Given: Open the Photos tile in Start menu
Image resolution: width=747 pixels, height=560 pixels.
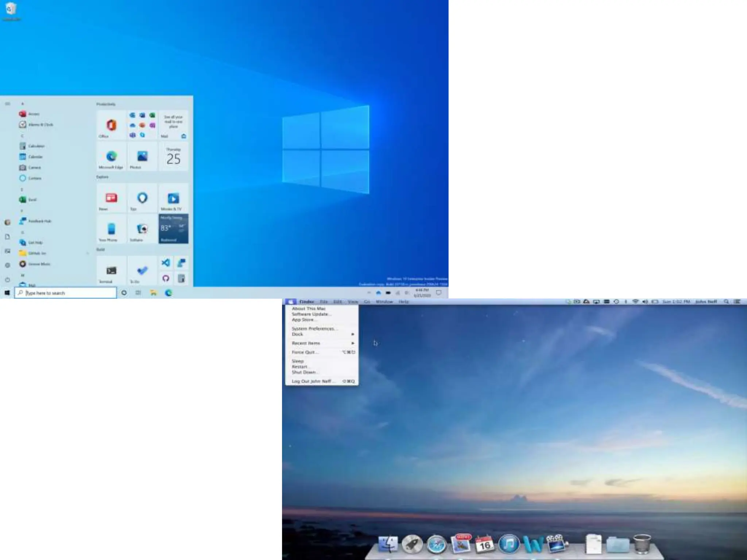Looking at the screenshot, I should 142,156.
